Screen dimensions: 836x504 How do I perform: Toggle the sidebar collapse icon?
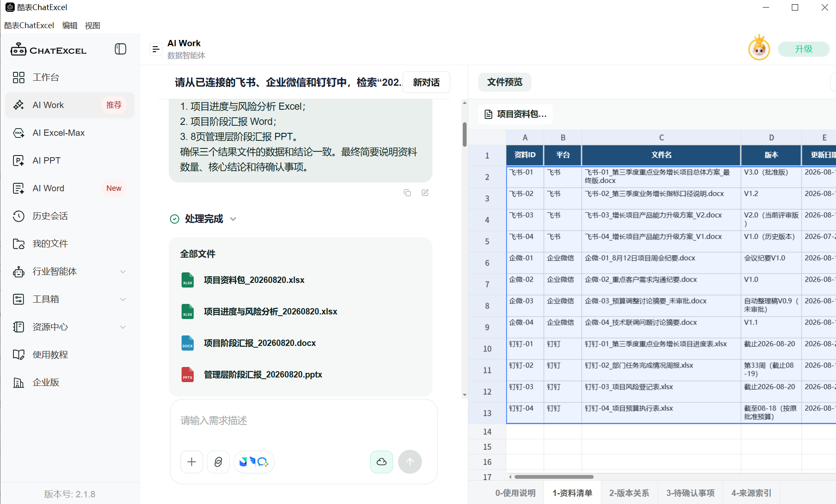pos(120,49)
